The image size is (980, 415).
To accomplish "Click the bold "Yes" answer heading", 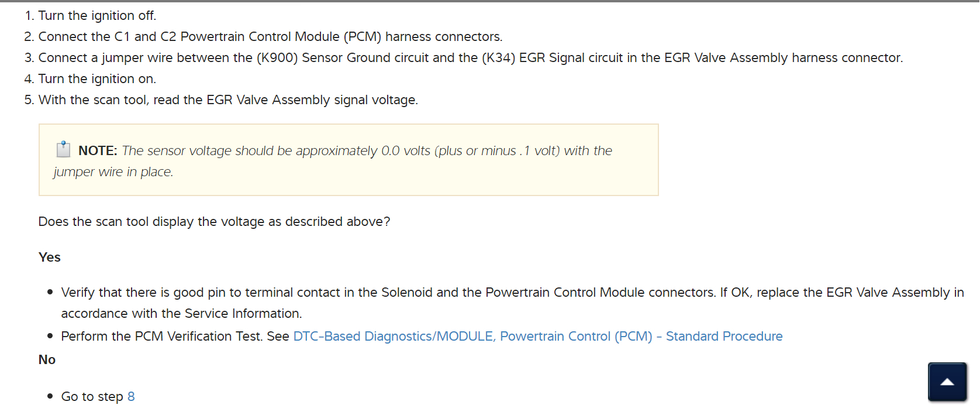I will click(50, 258).
